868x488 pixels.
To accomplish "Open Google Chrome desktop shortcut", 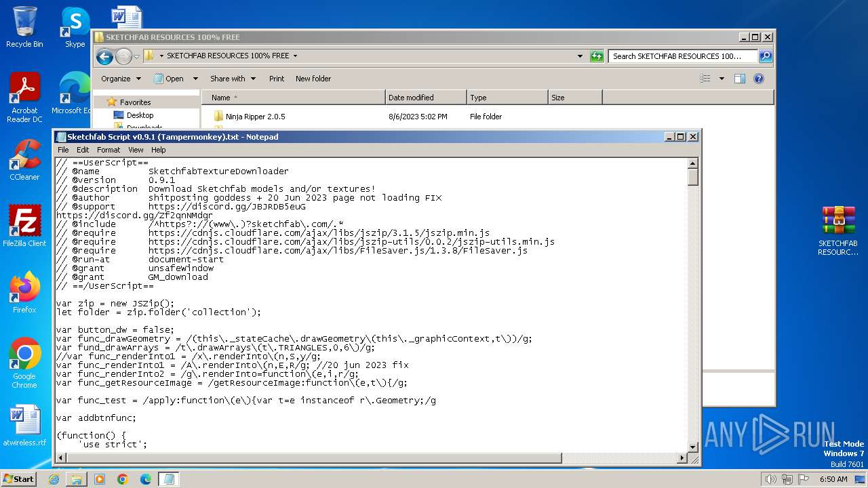I will 24,363.
